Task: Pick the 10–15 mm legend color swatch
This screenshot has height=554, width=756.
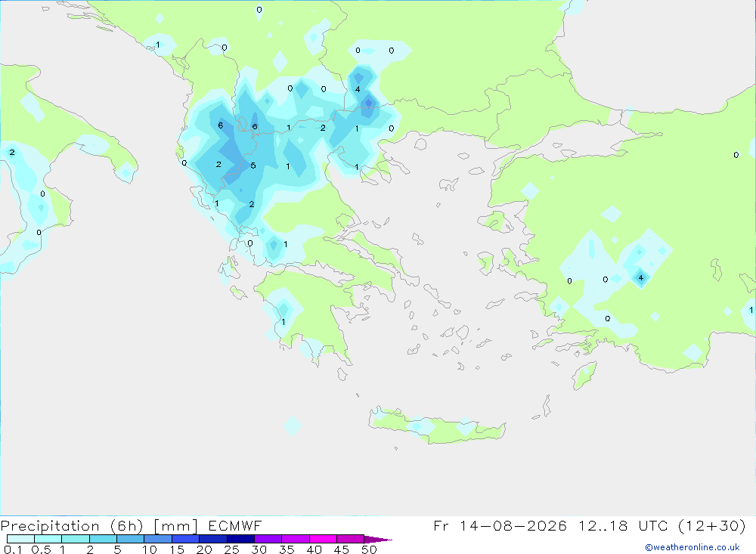Action: (158, 539)
